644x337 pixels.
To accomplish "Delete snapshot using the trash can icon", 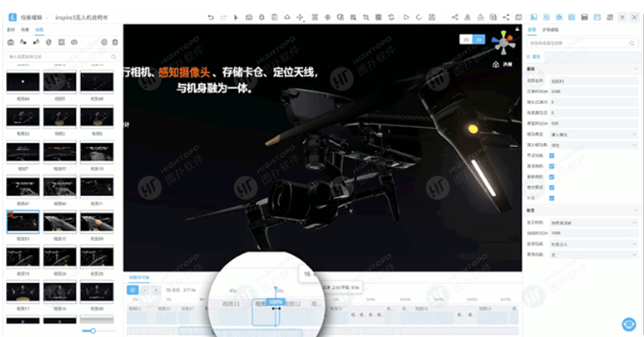I will [x=115, y=42].
